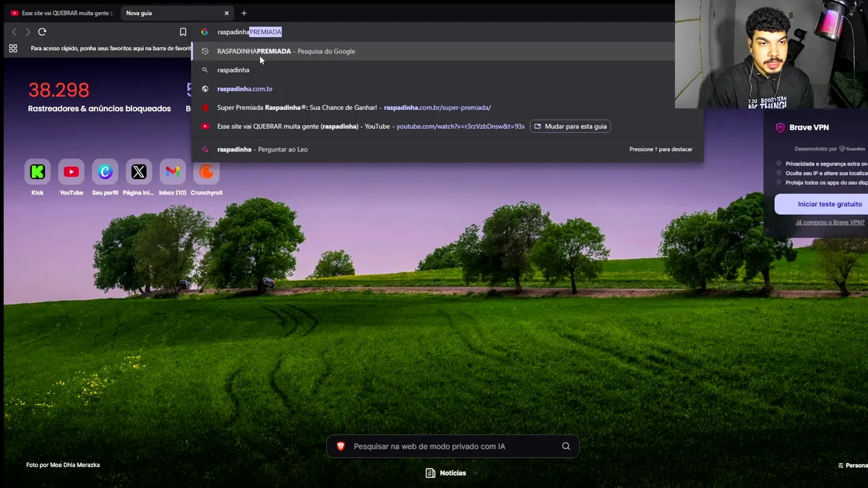Open 'Já comprou o Brave VPN?' link
Image resolution: width=868 pixels, height=488 pixels.
click(x=830, y=222)
